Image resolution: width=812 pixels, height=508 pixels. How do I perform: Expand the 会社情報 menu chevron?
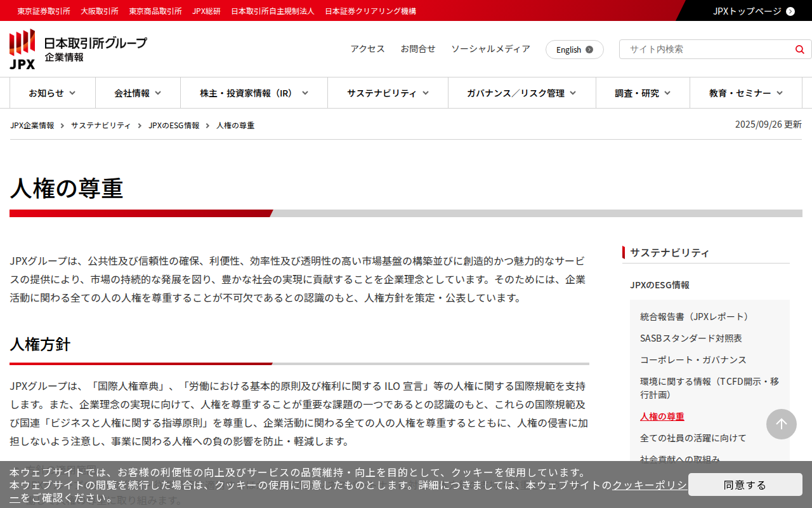click(158, 93)
